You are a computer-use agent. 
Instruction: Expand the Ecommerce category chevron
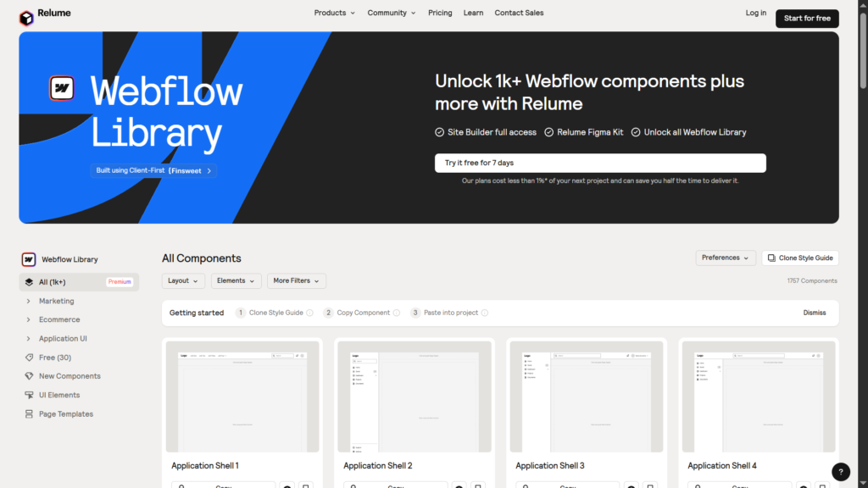coord(29,319)
